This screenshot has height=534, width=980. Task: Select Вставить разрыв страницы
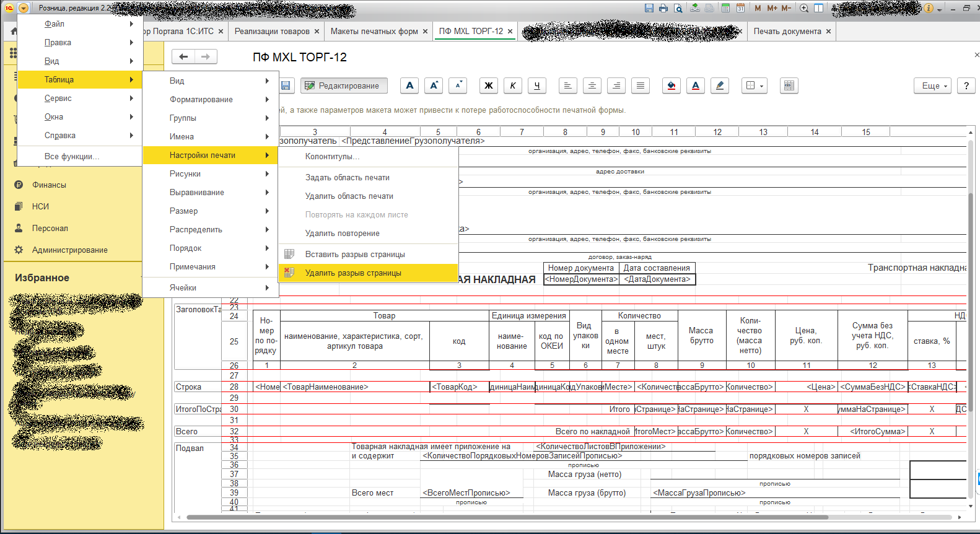(369, 254)
